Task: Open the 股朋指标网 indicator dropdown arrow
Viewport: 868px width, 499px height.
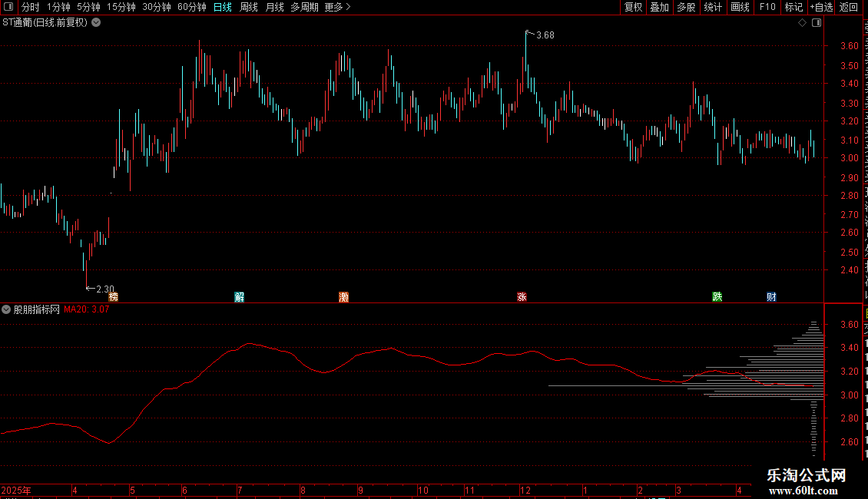Action: pyautogui.click(x=6, y=310)
